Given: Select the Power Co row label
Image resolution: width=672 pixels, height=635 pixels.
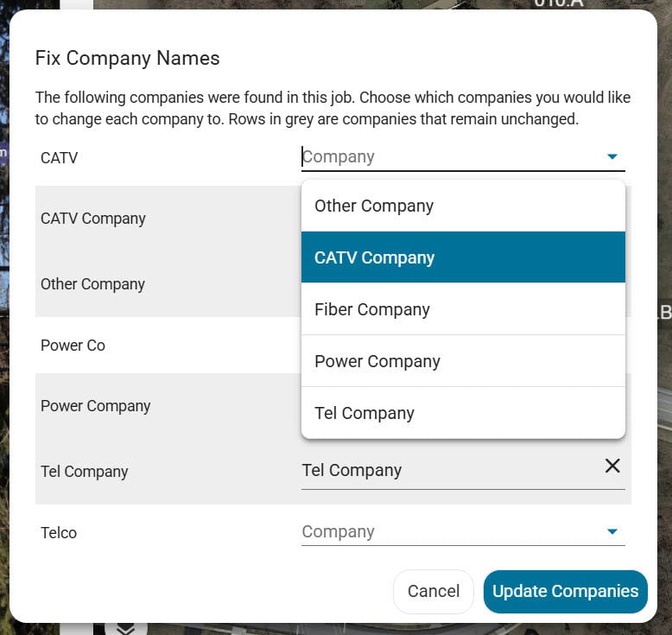Looking at the screenshot, I should coord(73,346).
